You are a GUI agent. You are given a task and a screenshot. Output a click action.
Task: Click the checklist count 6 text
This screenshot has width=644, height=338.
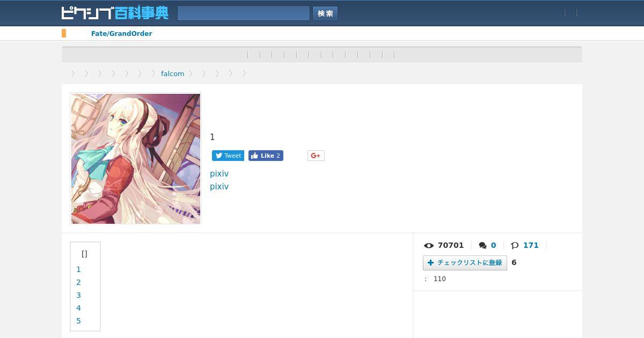pyautogui.click(x=514, y=262)
